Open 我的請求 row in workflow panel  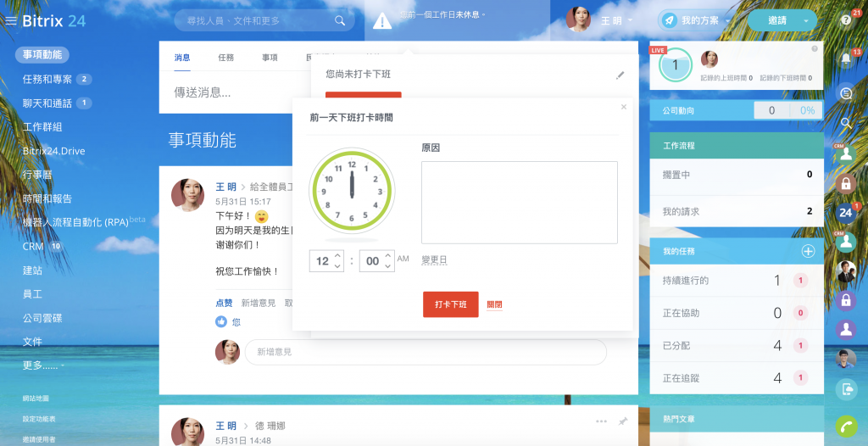click(737, 211)
